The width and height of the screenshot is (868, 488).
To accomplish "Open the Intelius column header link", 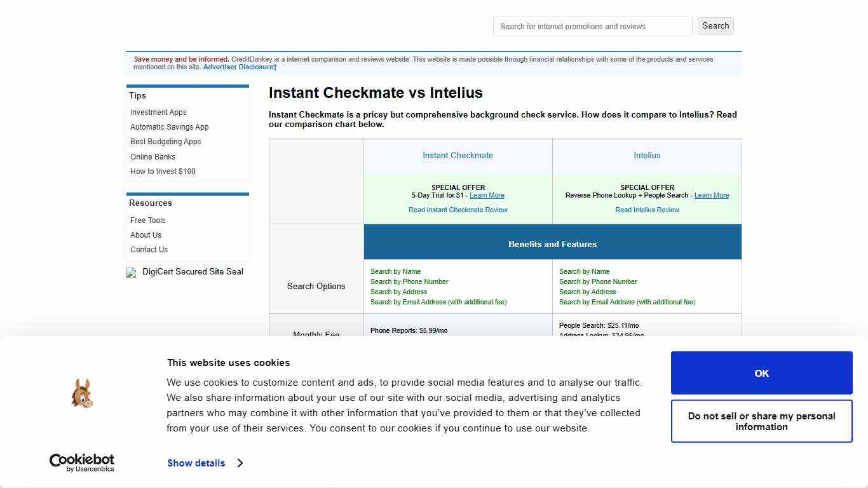I will pos(647,155).
